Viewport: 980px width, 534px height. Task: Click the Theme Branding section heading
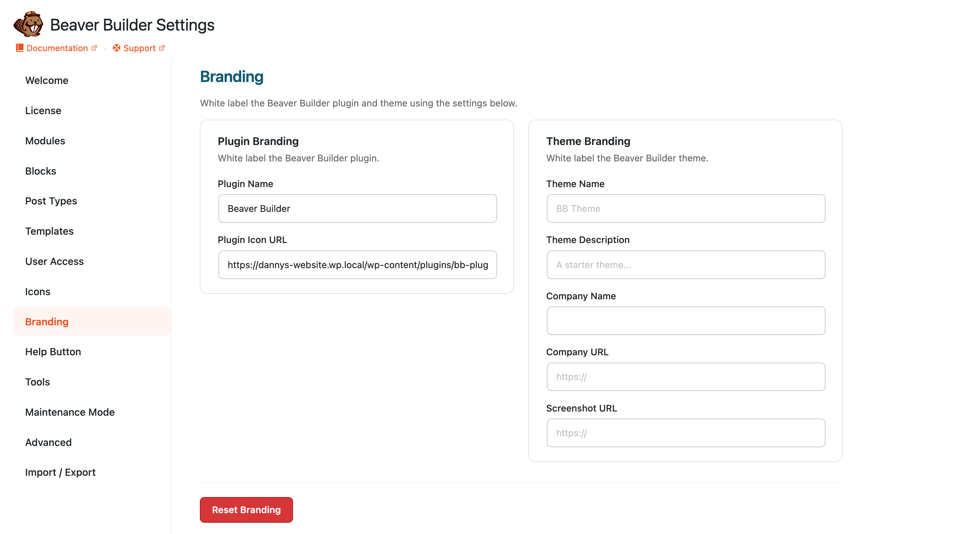pyautogui.click(x=588, y=141)
